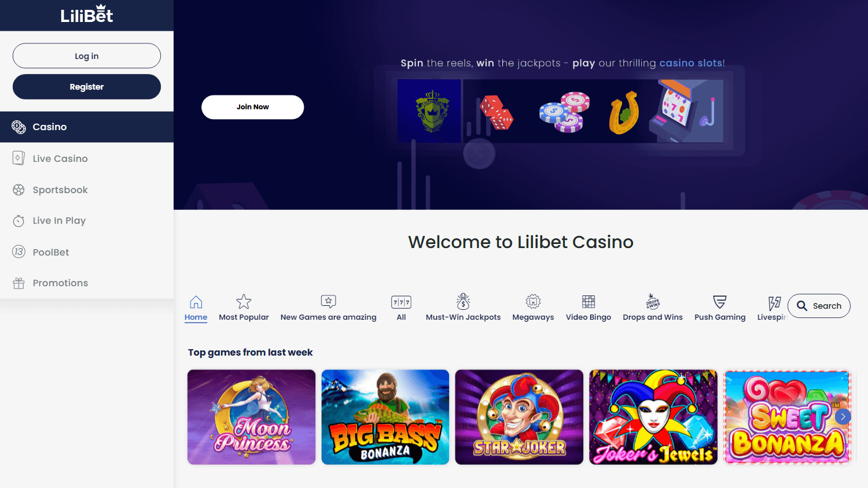Screen dimensions: 868x488
Task: Launch the Moon Princess game tile
Action: click(251, 417)
